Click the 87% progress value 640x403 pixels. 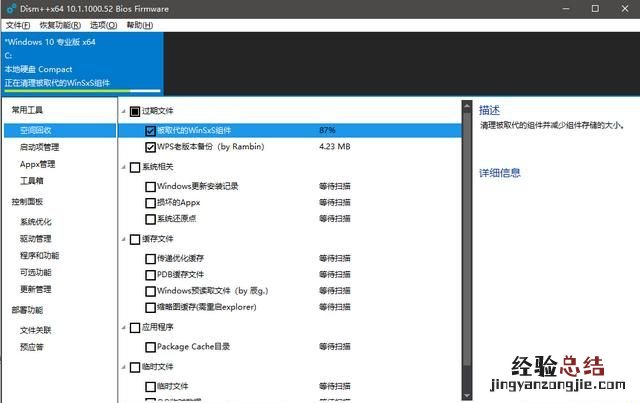pyautogui.click(x=327, y=130)
